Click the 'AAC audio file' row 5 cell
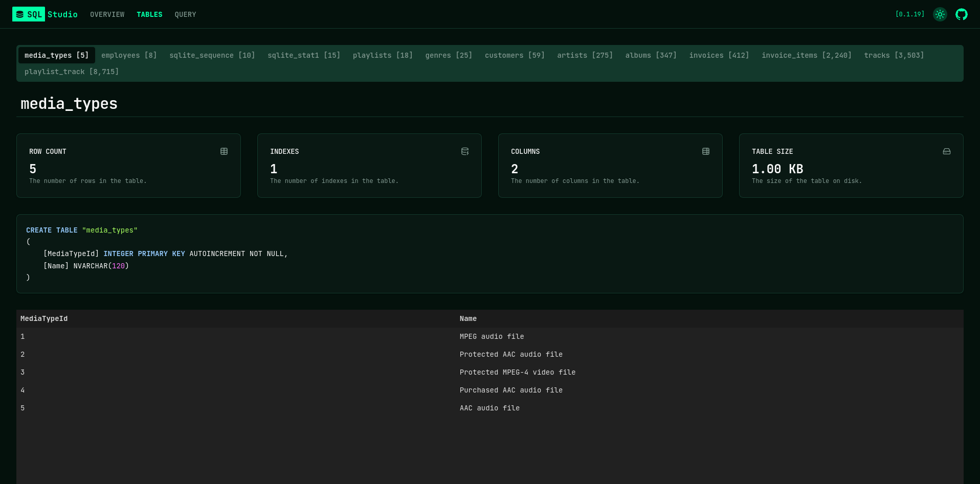Viewport: 980px width, 484px height. point(489,408)
